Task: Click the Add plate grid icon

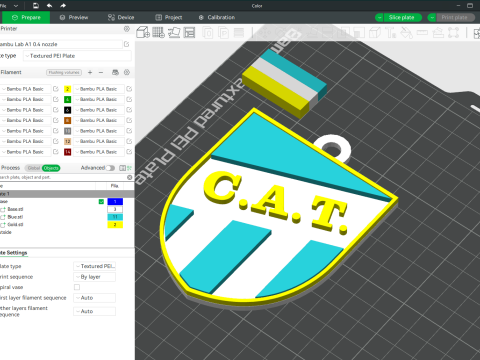Action: (x=158, y=32)
